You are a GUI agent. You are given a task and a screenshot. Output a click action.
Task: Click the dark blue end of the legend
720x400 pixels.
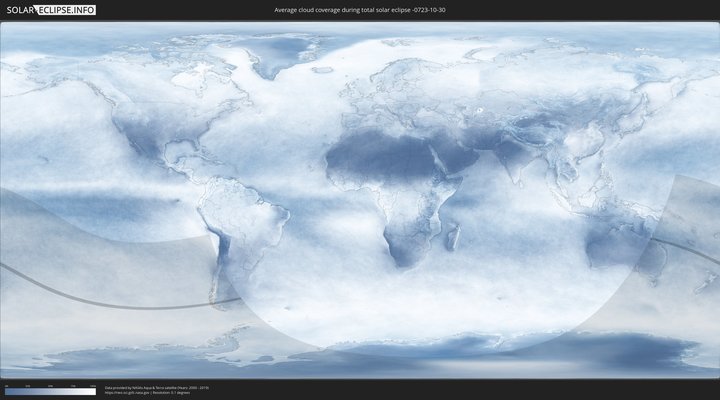[x=8, y=392]
